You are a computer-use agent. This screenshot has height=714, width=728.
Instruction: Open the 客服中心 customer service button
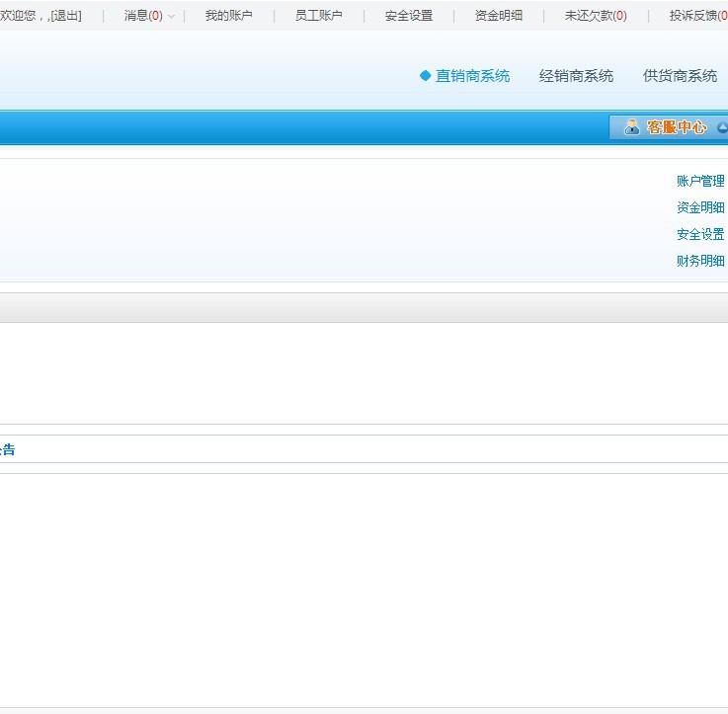pos(669,126)
